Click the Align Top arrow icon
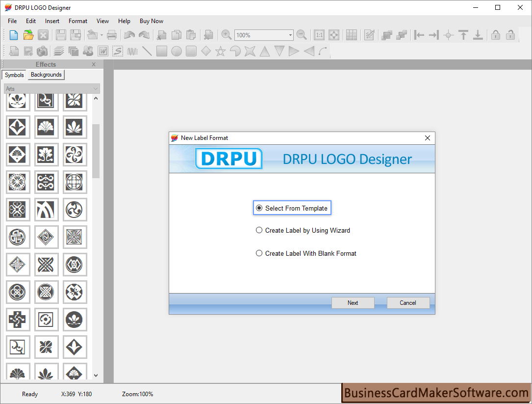 [x=463, y=35]
